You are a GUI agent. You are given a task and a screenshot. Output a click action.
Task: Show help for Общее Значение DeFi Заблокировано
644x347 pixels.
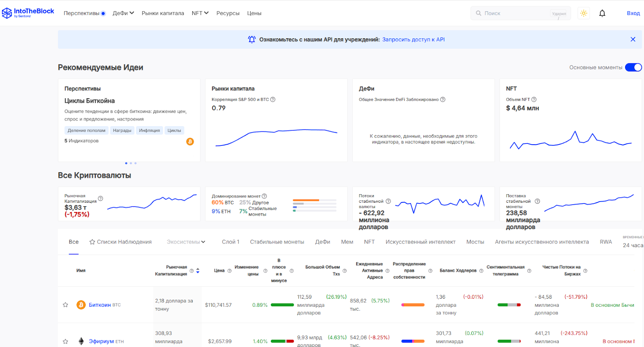pyautogui.click(x=443, y=100)
